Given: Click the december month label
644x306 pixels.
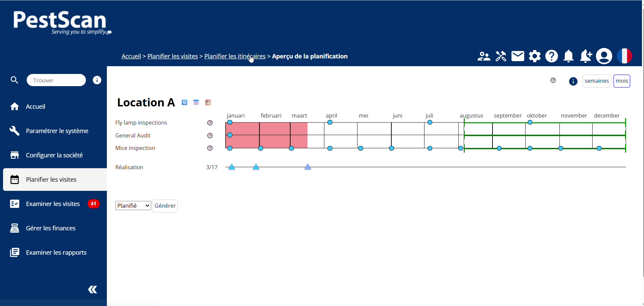Looking at the screenshot, I should pyautogui.click(x=607, y=116).
